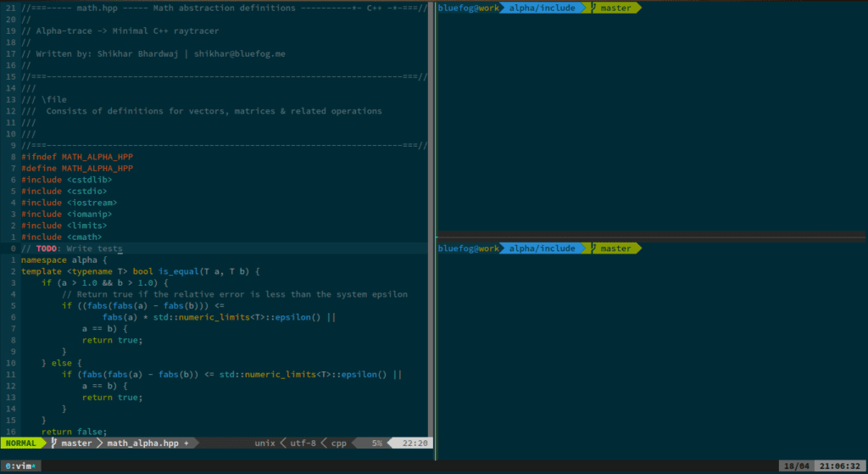Click the git branch icon in bottom terminal prompt

coord(594,248)
